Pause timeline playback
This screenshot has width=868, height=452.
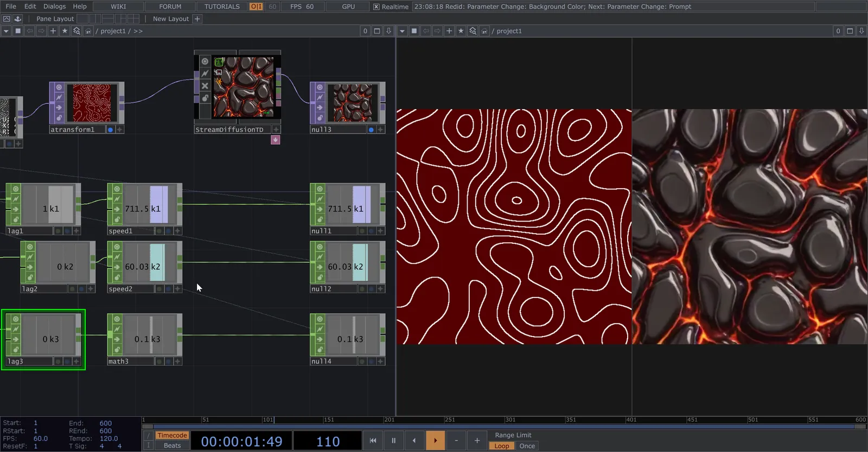tap(393, 441)
